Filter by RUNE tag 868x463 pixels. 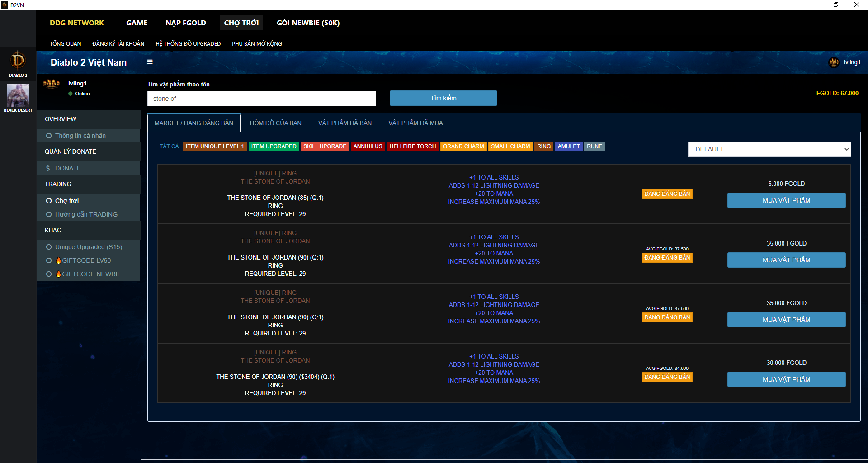[x=594, y=146]
